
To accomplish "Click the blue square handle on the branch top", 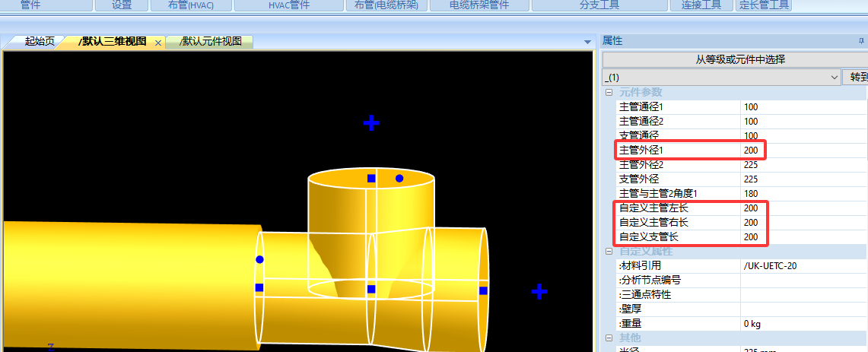I will pyautogui.click(x=371, y=178).
